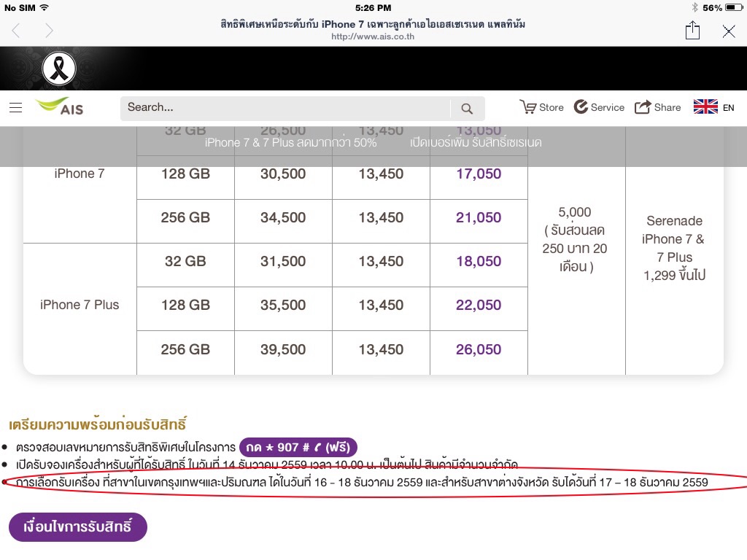Open the hamburger menu
Image resolution: width=747 pixels, height=560 pixels.
pyautogui.click(x=16, y=108)
